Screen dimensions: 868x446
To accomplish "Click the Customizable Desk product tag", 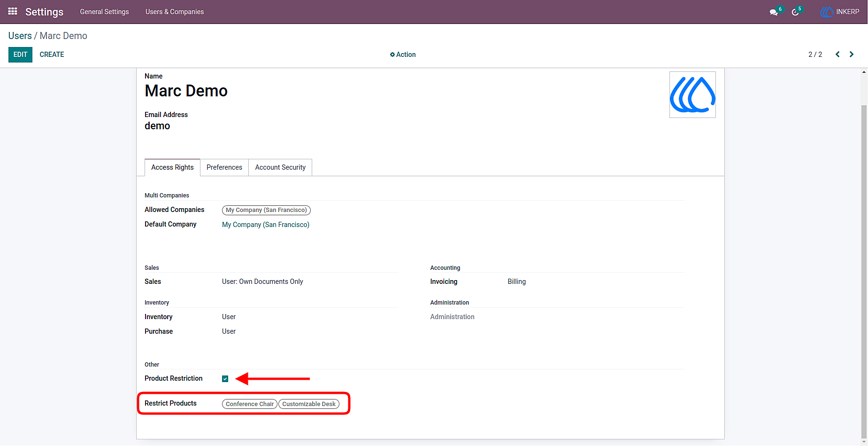I will tap(309, 404).
